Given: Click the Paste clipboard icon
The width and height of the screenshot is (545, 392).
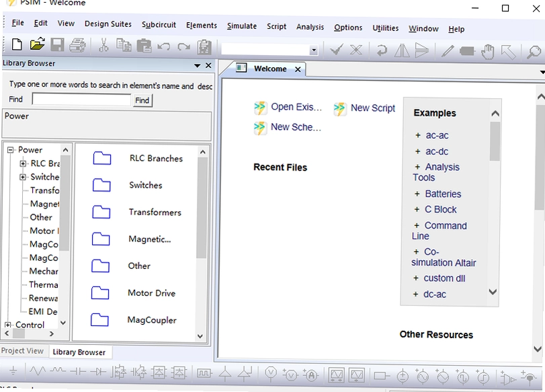Looking at the screenshot, I should click(144, 46).
